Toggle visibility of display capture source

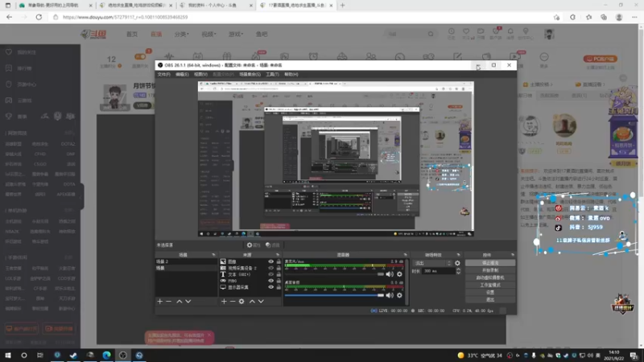(270, 287)
